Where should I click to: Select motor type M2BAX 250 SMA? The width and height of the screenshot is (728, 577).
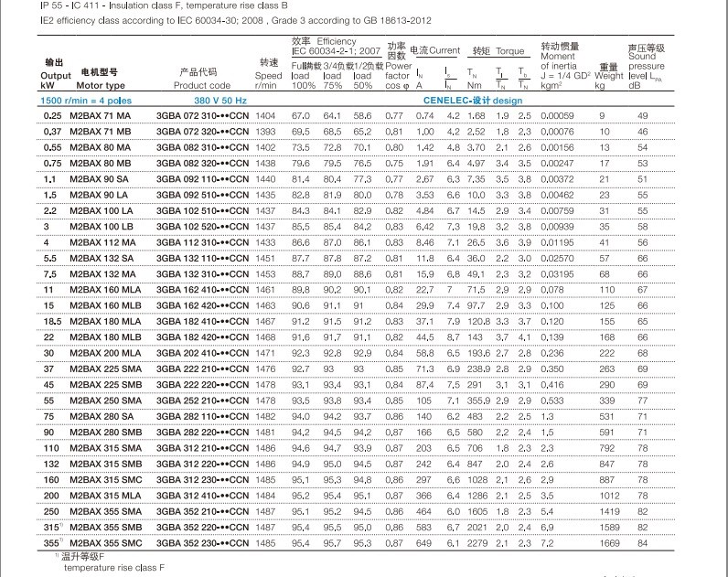pos(106,401)
